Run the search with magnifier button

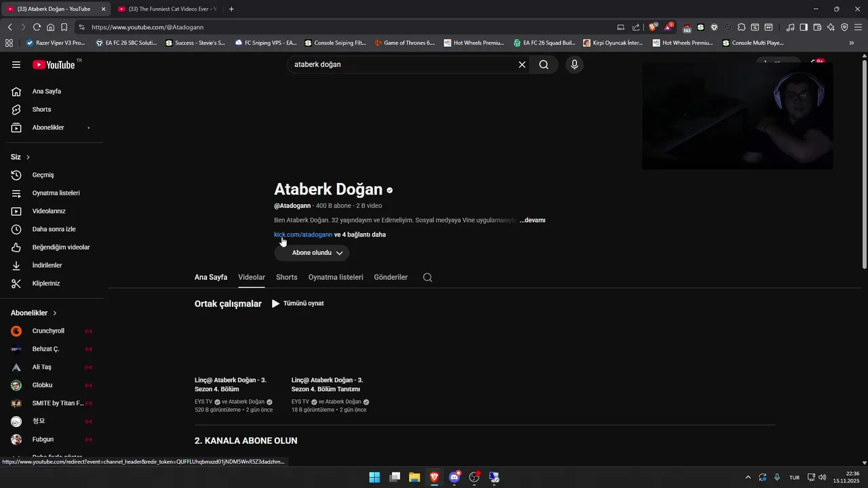544,64
